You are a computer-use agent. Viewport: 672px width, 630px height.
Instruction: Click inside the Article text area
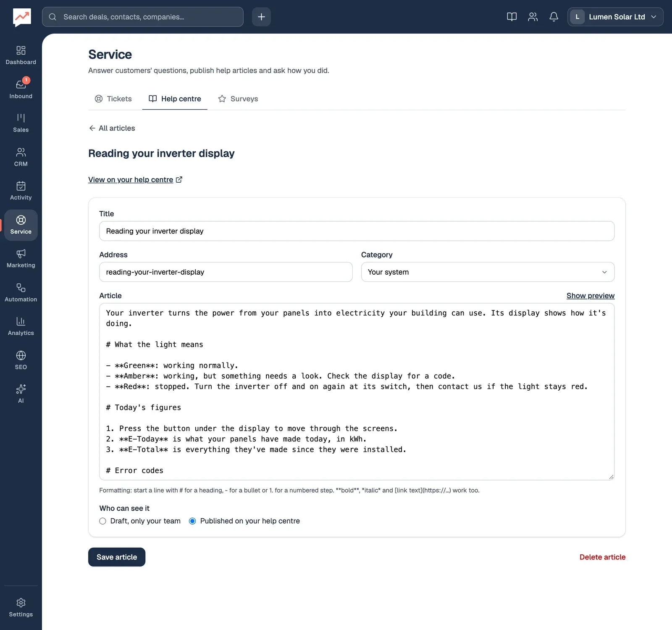(357, 391)
